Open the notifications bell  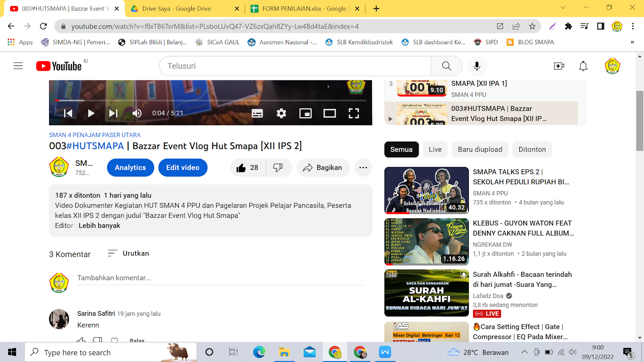coord(583,66)
